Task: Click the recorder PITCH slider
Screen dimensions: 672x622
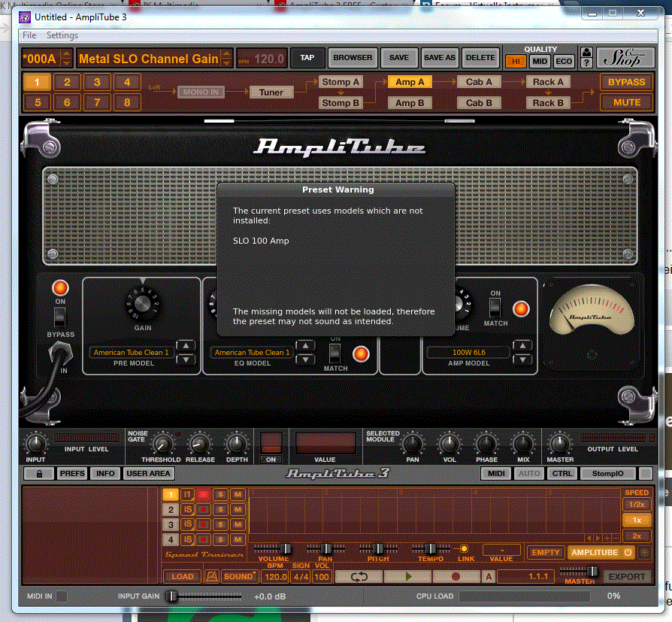Action: (378, 548)
